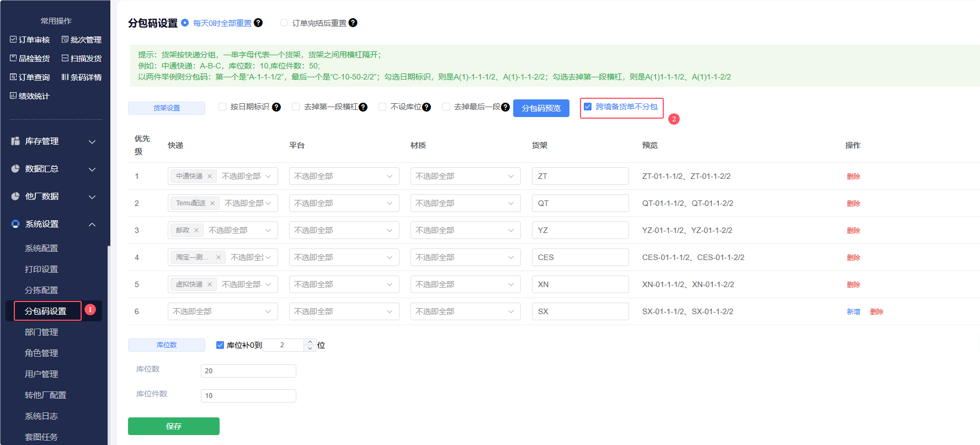This screenshot has height=445, width=980.
Task: Open the 平台 dropdown in row 1
Action: coord(343,176)
